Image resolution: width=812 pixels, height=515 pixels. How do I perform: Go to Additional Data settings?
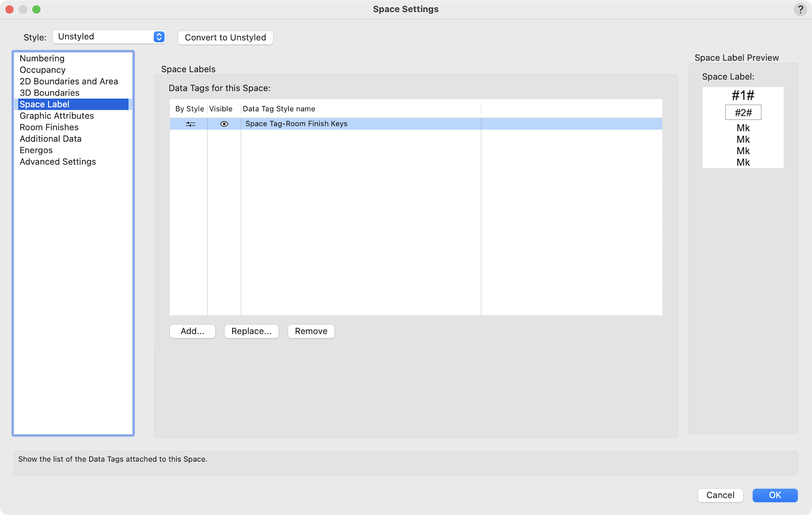pos(50,139)
